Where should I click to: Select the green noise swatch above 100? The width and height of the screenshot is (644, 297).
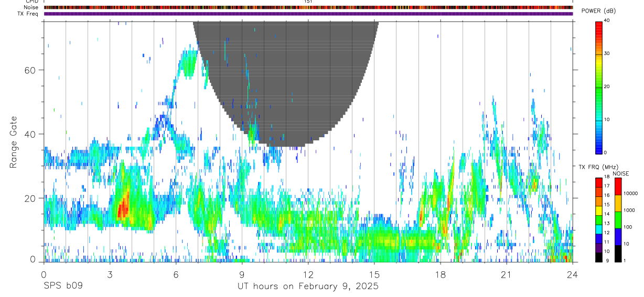pyautogui.click(x=617, y=219)
